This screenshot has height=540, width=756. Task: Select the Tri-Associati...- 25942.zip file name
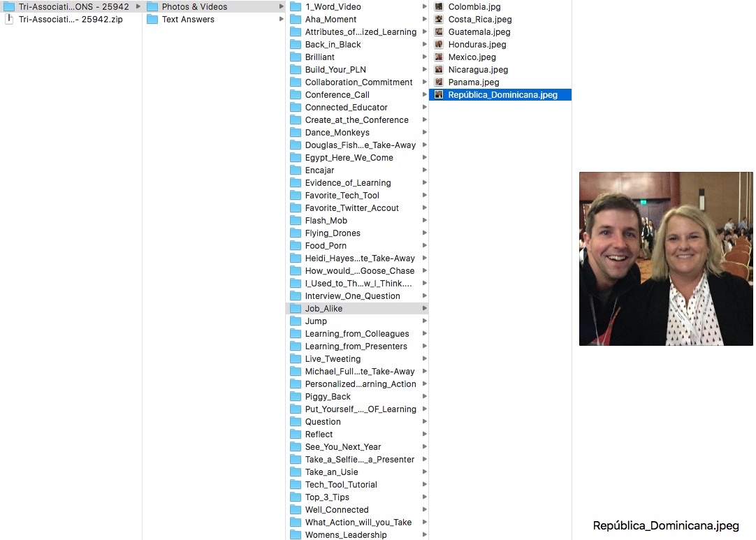(71, 20)
